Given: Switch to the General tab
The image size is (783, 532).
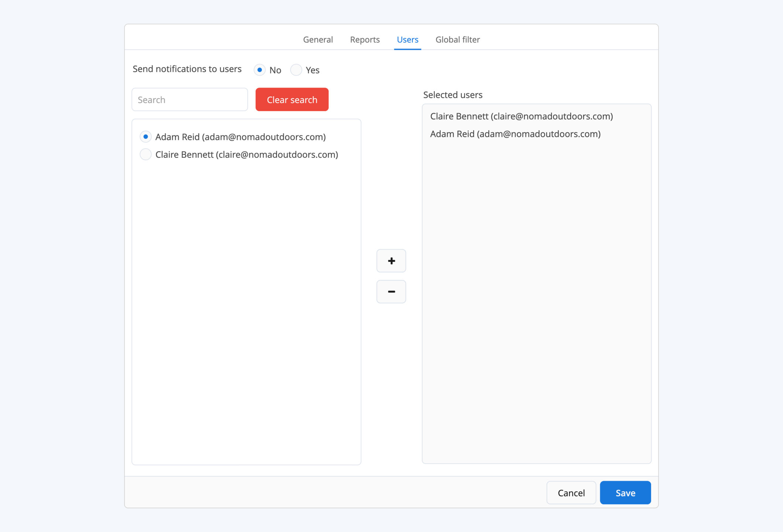Looking at the screenshot, I should 318,40.
